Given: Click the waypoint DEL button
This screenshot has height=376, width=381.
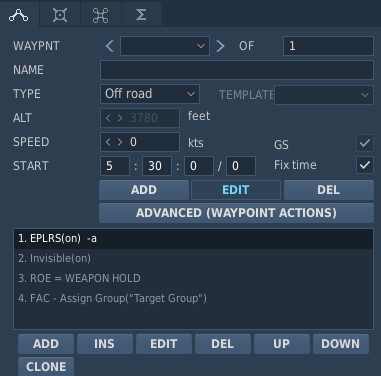Looking at the screenshot, I should (x=329, y=190).
